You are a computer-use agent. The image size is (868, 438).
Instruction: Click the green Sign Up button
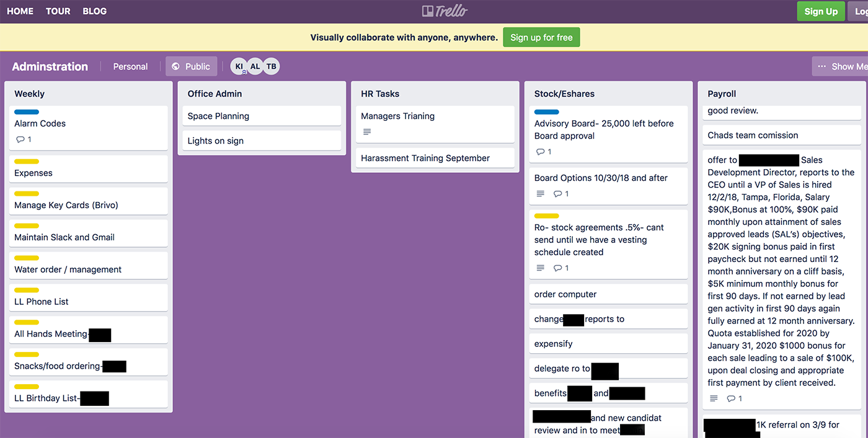(821, 11)
